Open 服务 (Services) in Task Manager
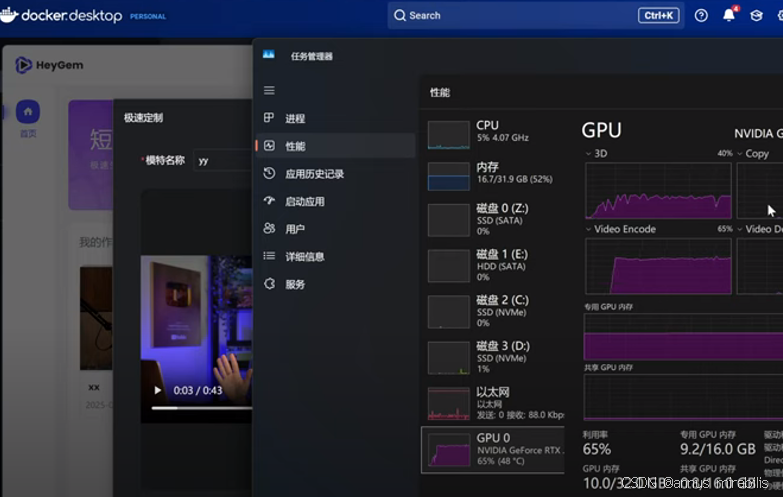Image resolution: width=783 pixels, height=497 pixels. (294, 284)
